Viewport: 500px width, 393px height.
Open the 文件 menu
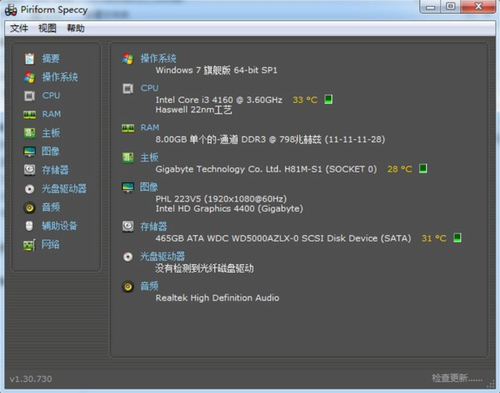(19, 28)
